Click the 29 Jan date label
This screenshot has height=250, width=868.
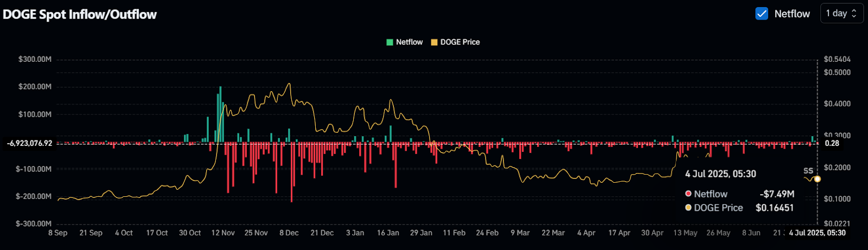421,233
